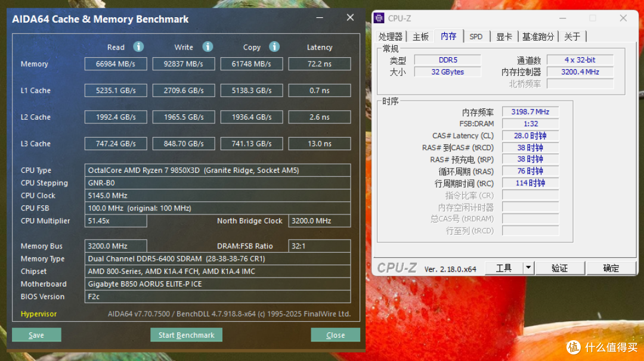Click the L3 Cache Copy value 741.13 GB/s

pos(252,144)
